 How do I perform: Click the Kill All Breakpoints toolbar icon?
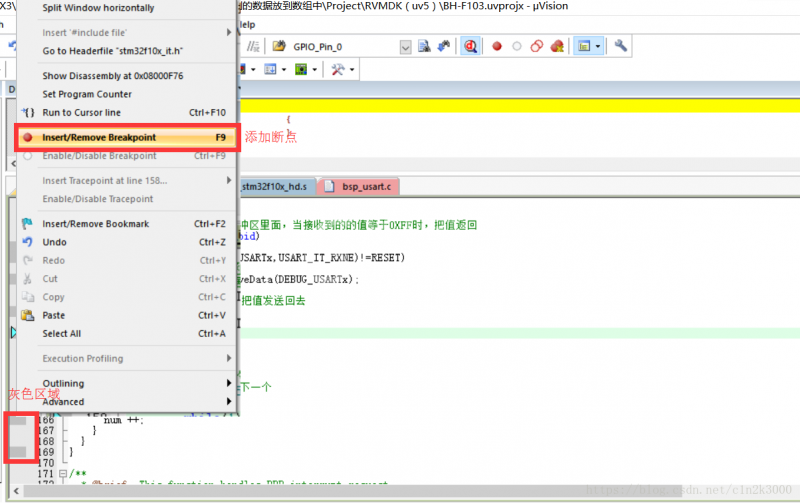tap(557, 46)
